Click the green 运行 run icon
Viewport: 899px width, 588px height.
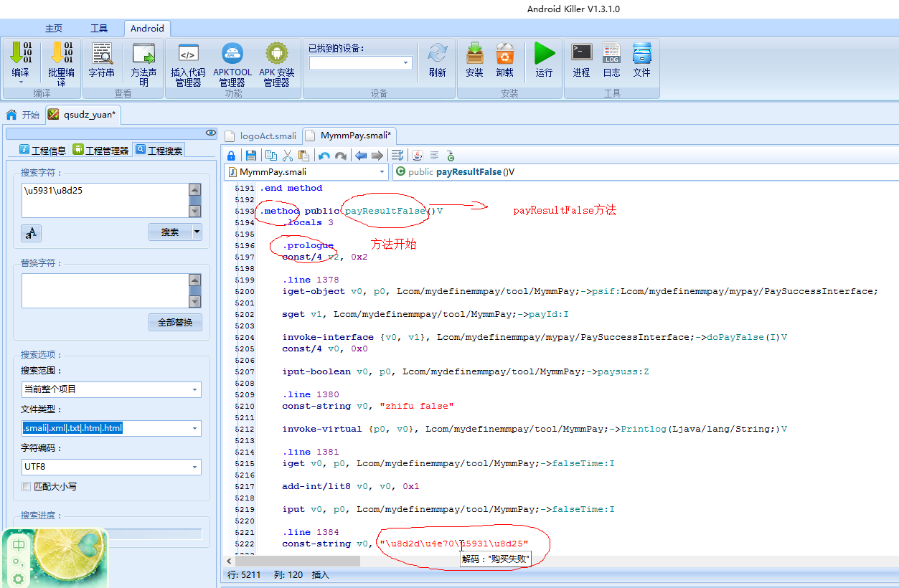pos(545,53)
